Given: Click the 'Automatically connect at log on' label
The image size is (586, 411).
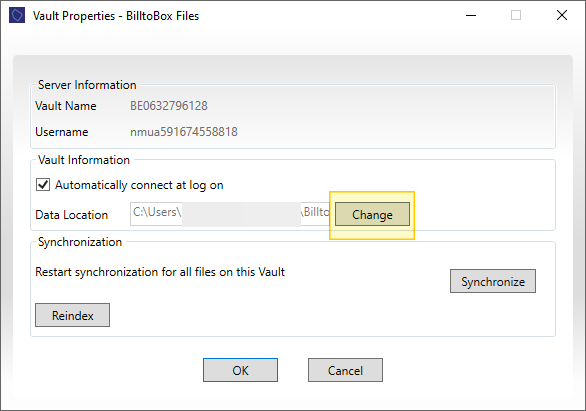Looking at the screenshot, I should point(139,185).
